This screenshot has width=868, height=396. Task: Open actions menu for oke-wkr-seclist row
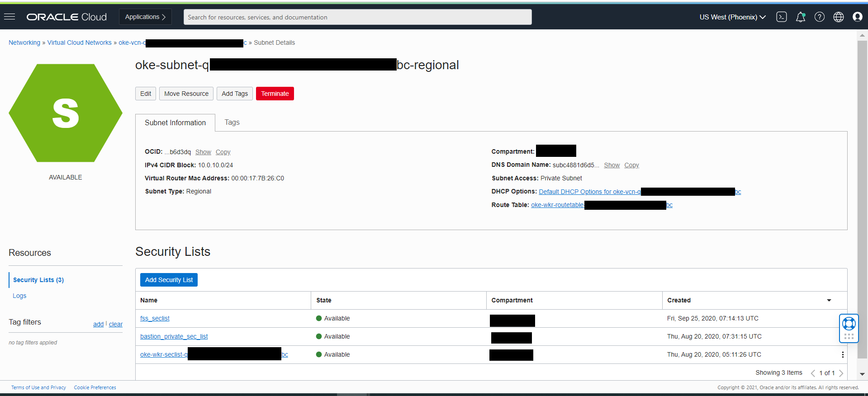842,355
